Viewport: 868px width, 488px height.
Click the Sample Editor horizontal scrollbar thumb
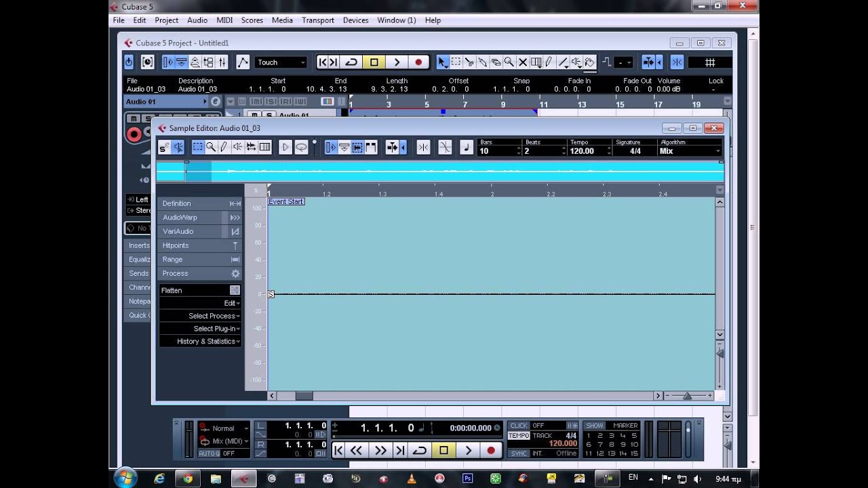click(x=304, y=396)
